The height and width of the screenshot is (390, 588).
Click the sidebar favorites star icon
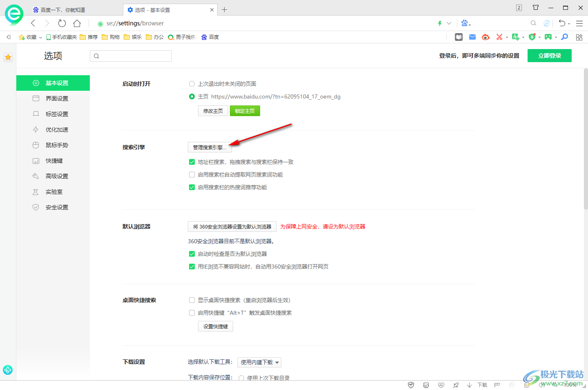point(8,57)
